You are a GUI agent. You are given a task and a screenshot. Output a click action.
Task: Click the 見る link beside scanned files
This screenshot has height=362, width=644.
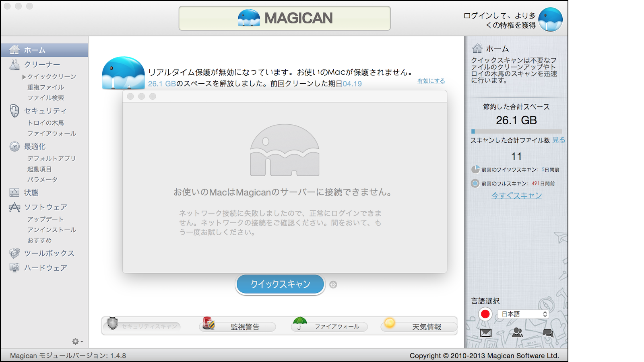pyautogui.click(x=559, y=140)
